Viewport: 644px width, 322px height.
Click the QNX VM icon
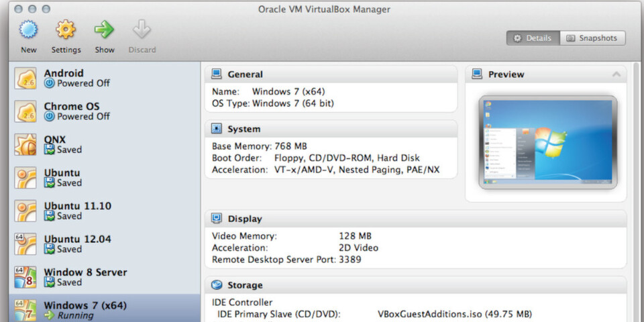[x=25, y=145]
